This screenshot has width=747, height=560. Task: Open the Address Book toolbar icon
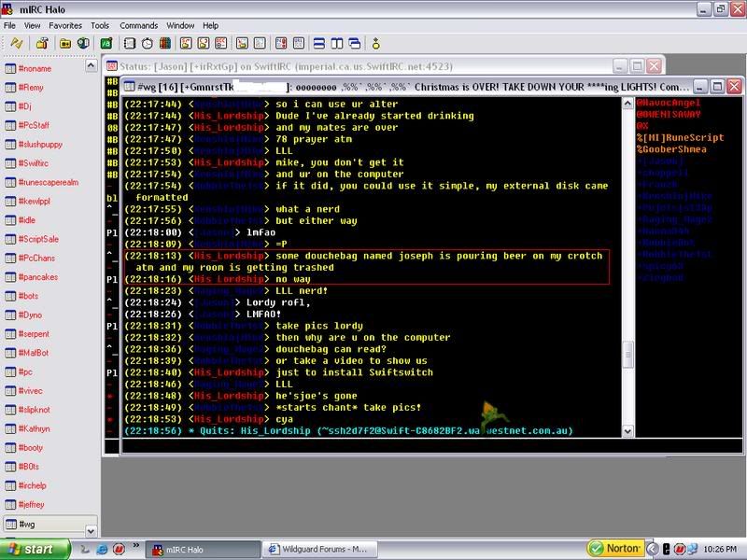click(x=130, y=43)
